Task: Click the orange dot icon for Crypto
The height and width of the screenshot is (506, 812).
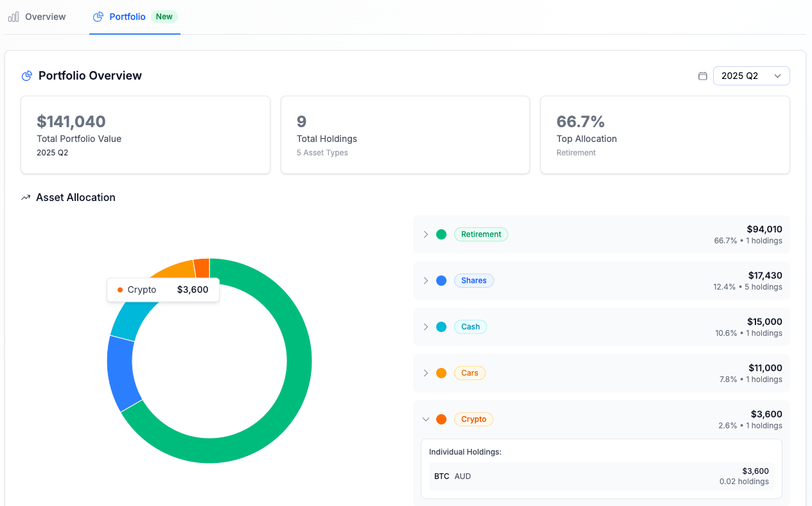Action: pyautogui.click(x=441, y=419)
